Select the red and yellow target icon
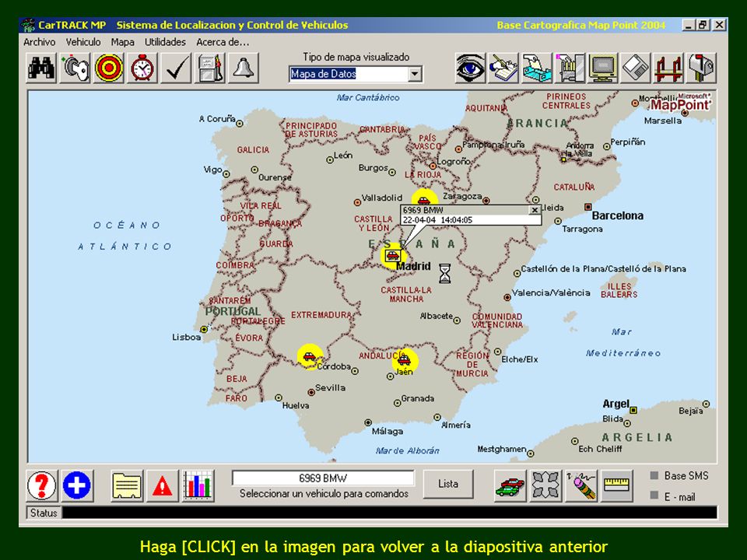Viewport: 747px width, 560px height. [x=109, y=68]
